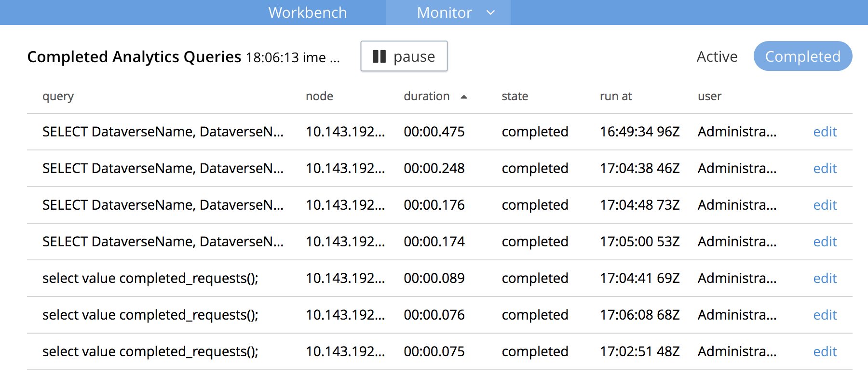Open the Monitor dropdown chevron
The image size is (868, 376).
click(x=490, y=13)
